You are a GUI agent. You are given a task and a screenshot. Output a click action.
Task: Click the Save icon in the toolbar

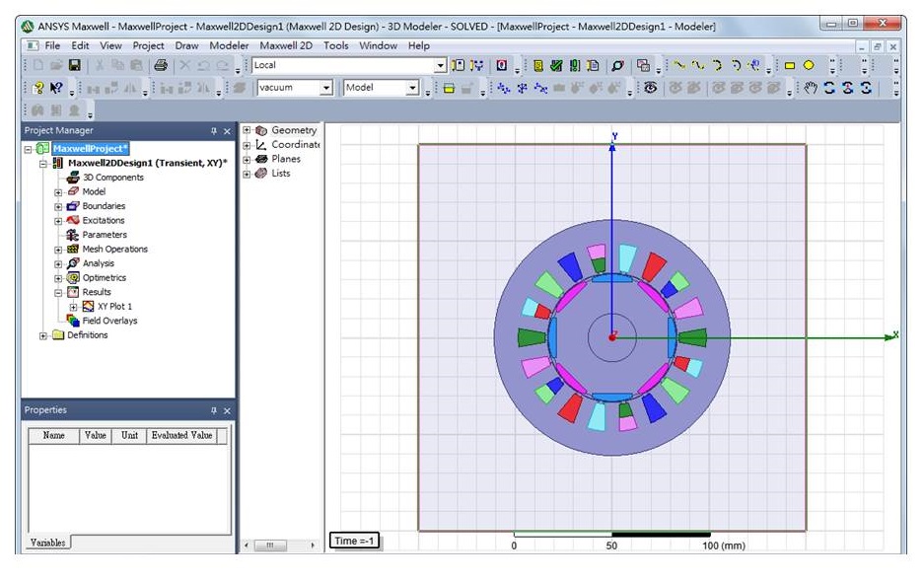(x=73, y=65)
